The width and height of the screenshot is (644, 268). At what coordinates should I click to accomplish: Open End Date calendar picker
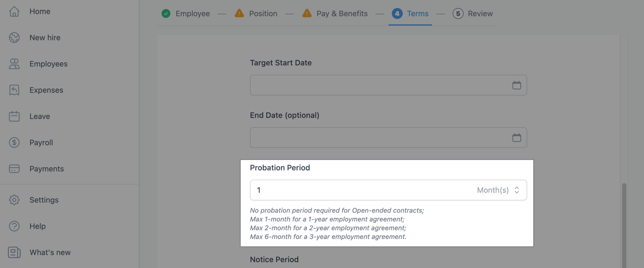coord(517,138)
